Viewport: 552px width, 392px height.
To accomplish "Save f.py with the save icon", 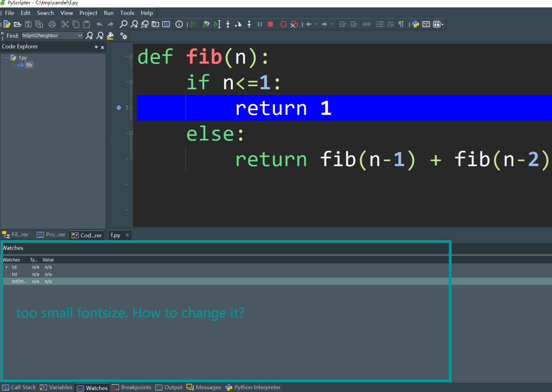I will [28, 24].
